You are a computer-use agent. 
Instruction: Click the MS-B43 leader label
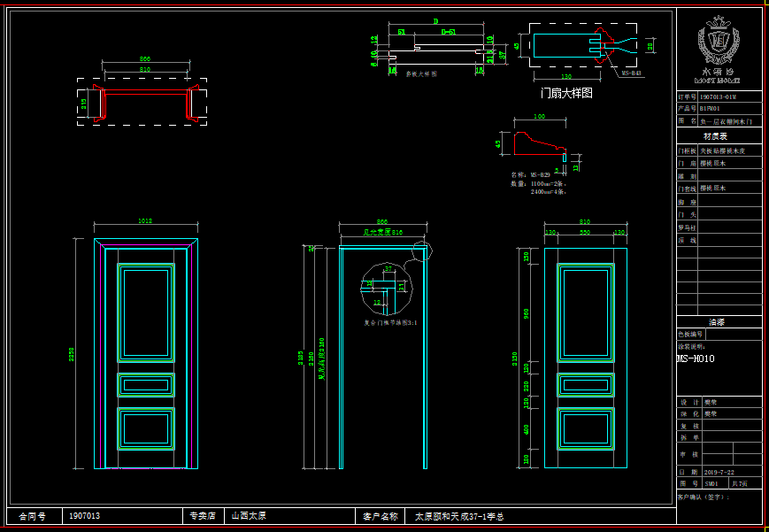pyautogui.click(x=631, y=74)
